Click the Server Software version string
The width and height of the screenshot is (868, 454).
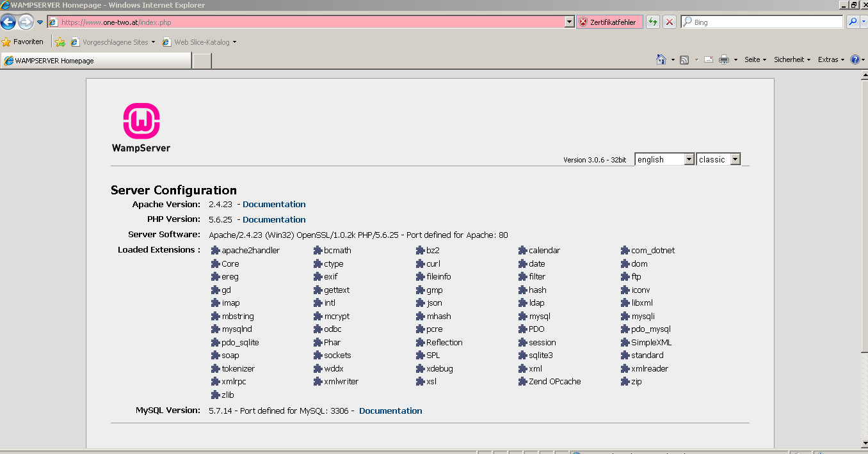(x=358, y=235)
